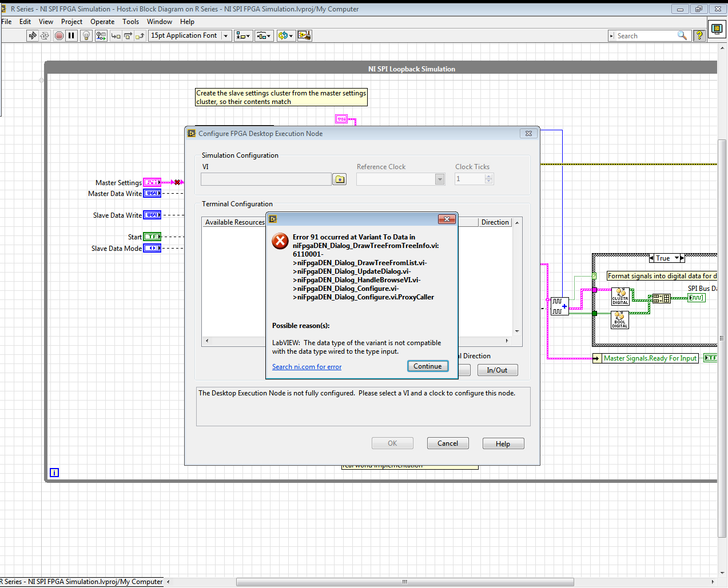Click the Run arrow toolbar icon
Screen dimensions: 728x588
click(33, 35)
